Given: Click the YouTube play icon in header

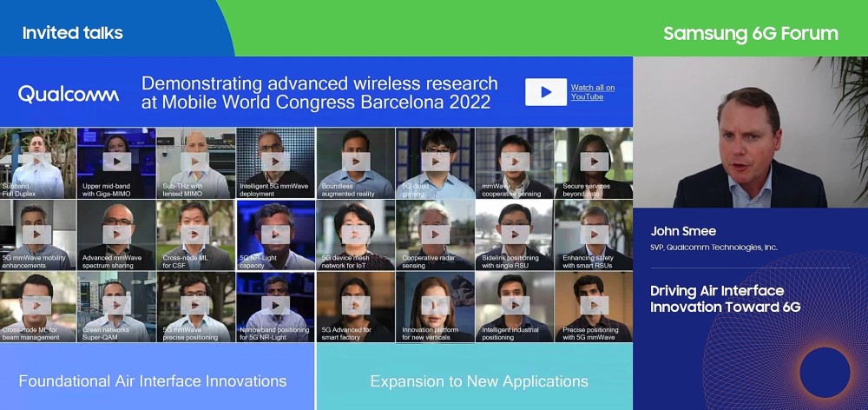Looking at the screenshot, I should [x=546, y=92].
